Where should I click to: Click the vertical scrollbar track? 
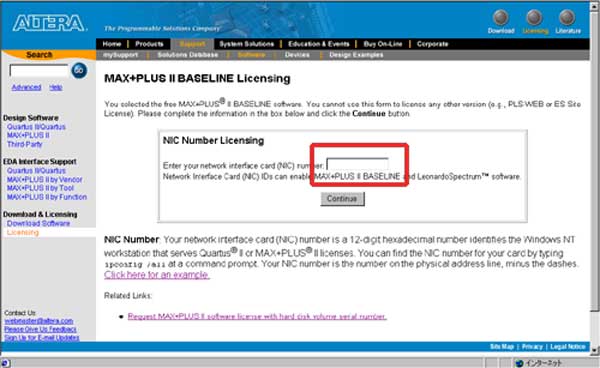click(x=595, y=329)
